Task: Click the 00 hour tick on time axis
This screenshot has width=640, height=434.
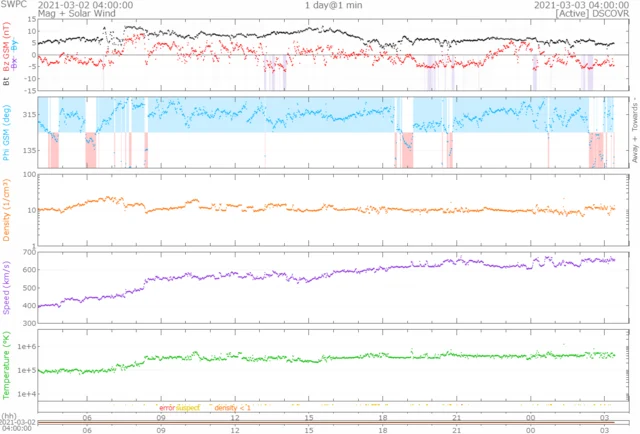Action: click(530, 418)
